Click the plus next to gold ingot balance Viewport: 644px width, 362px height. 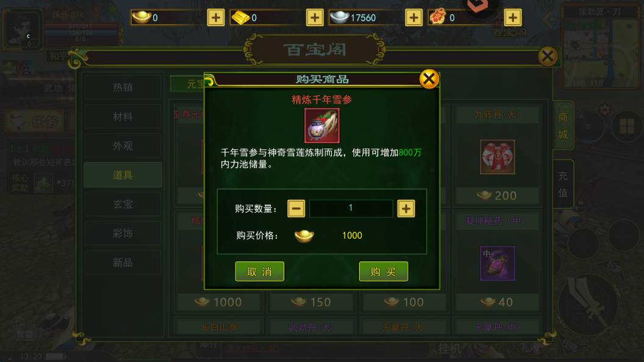tap(216, 18)
